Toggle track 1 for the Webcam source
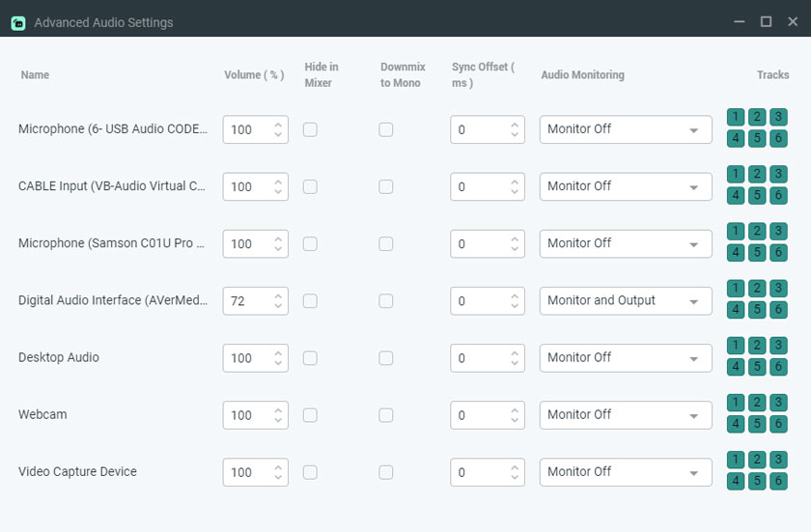Viewport: 811px width, 532px height. point(736,403)
